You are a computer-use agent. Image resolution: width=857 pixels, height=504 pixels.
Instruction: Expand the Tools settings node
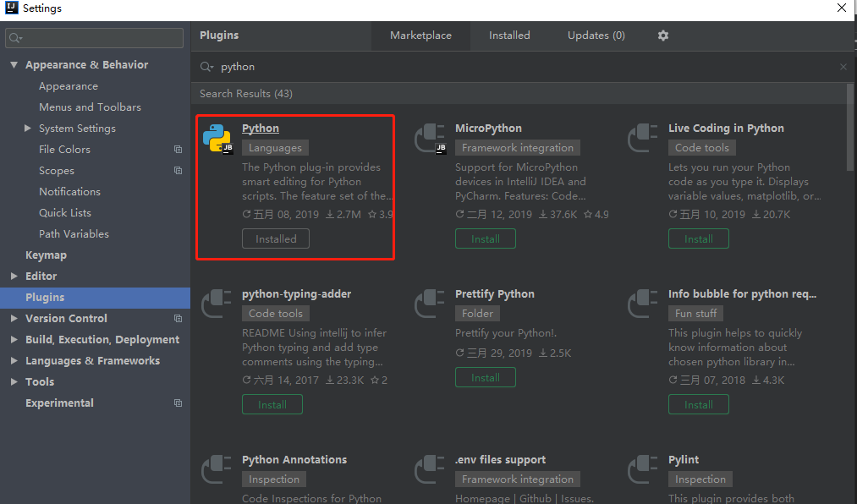tap(14, 381)
